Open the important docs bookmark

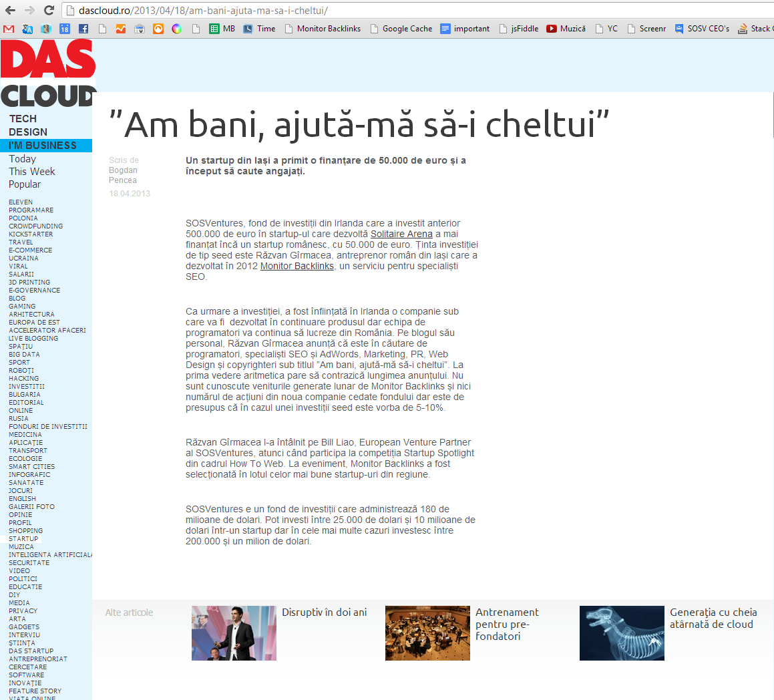pyautogui.click(x=465, y=29)
